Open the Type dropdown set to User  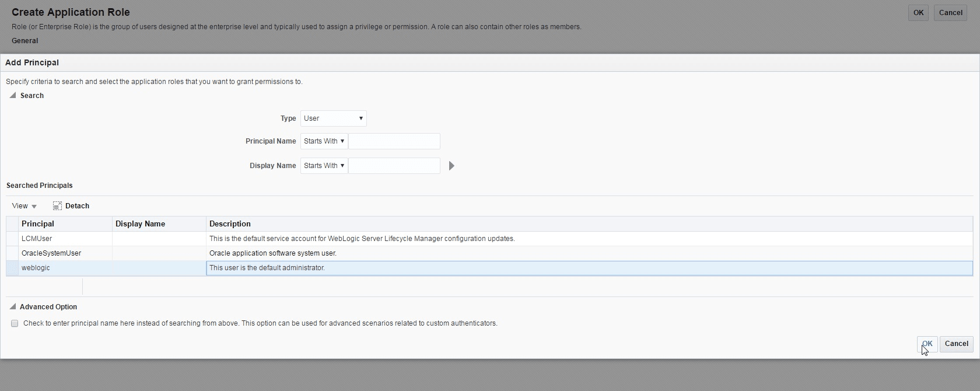click(x=333, y=118)
